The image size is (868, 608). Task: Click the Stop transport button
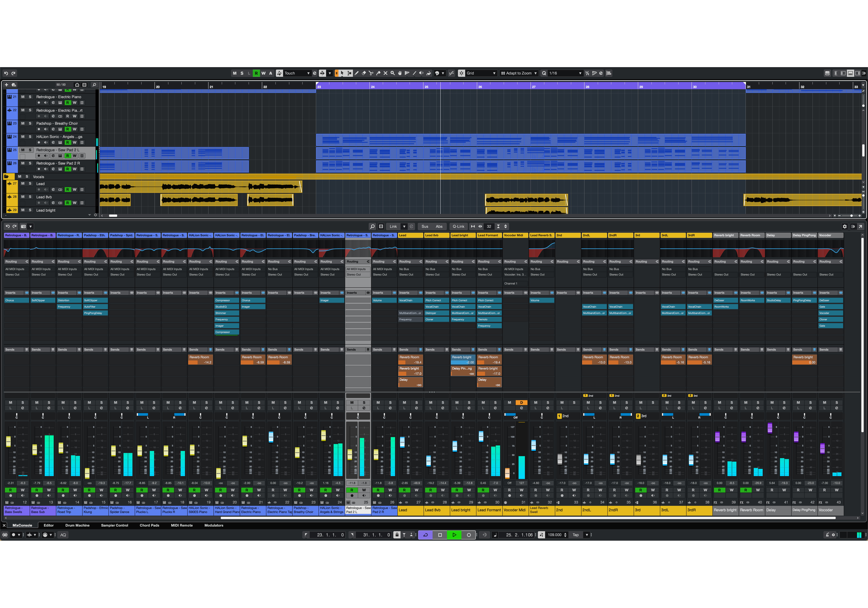[440, 535]
